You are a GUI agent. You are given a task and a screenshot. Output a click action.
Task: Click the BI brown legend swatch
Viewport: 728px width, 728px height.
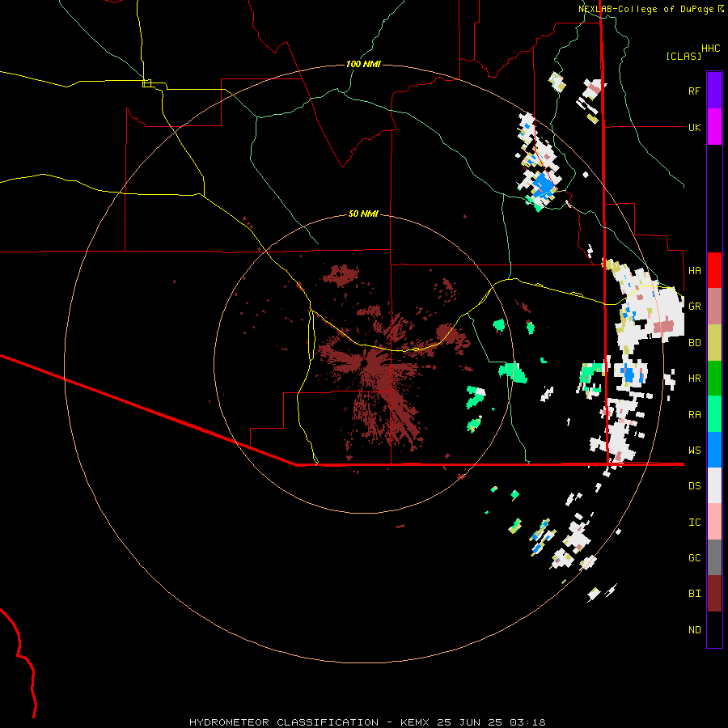tap(714, 594)
